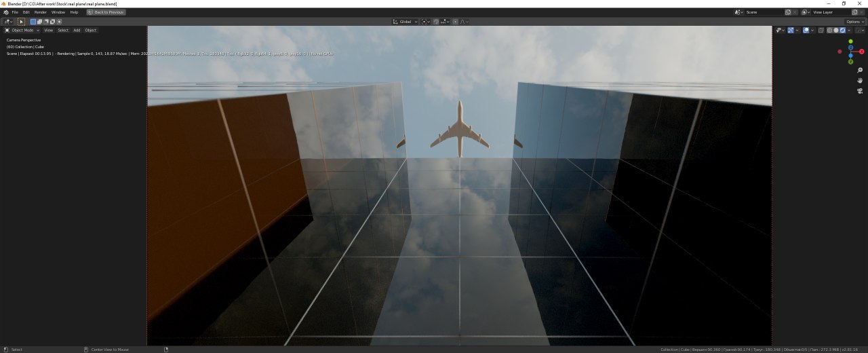Open the Help menu
The image size is (868, 353).
pyautogui.click(x=74, y=12)
